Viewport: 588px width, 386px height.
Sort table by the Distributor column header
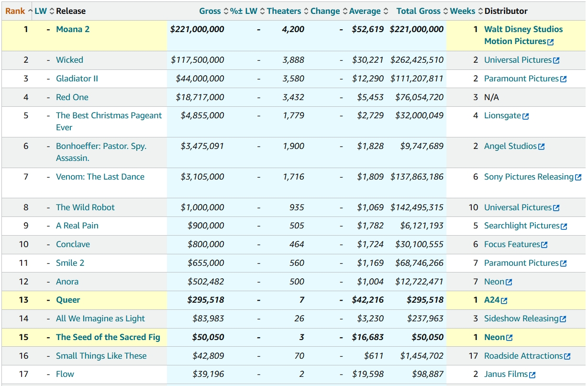point(506,11)
